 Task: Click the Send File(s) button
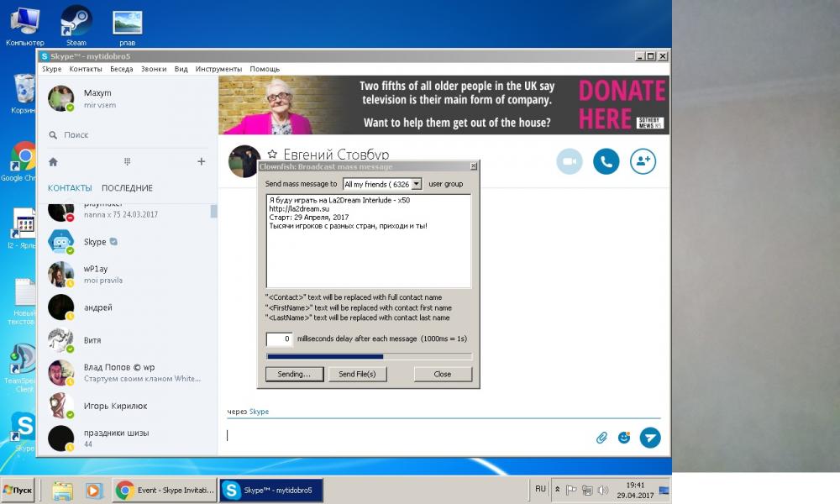pyautogui.click(x=357, y=374)
